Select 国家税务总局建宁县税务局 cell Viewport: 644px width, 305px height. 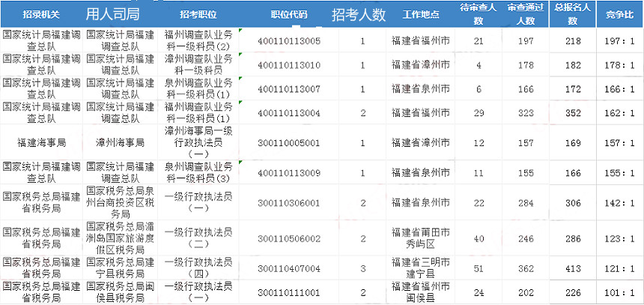(120, 268)
